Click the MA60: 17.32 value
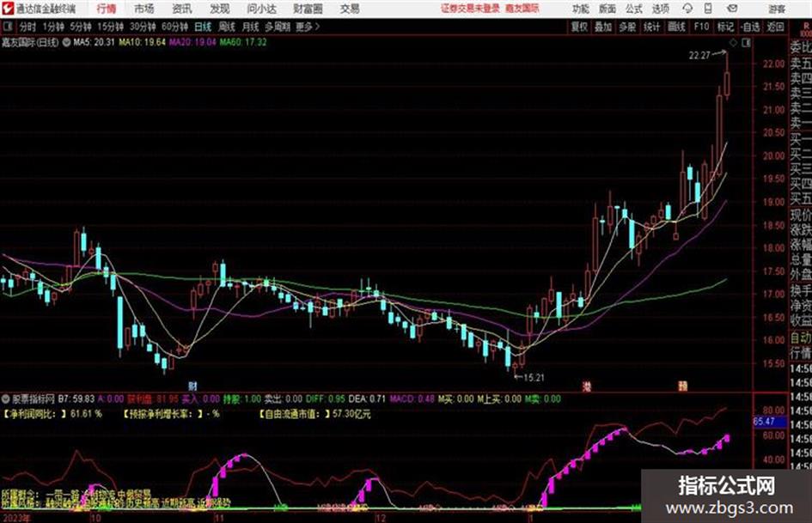The height and width of the screenshot is (523, 812). (243, 42)
